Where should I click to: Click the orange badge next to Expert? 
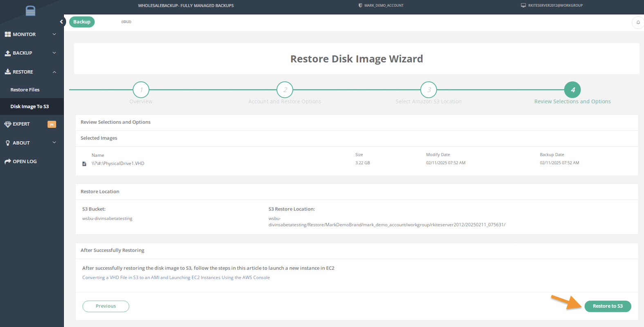pyautogui.click(x=52, y=124)
